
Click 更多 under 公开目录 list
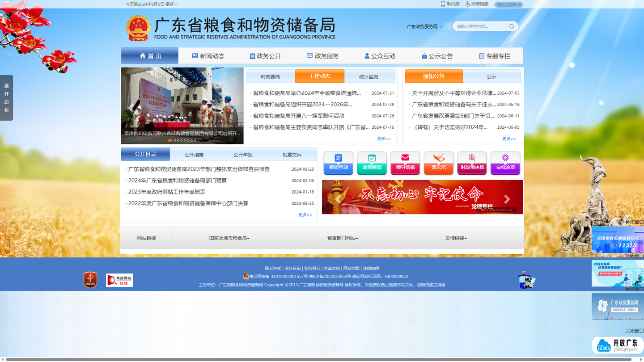305,215
